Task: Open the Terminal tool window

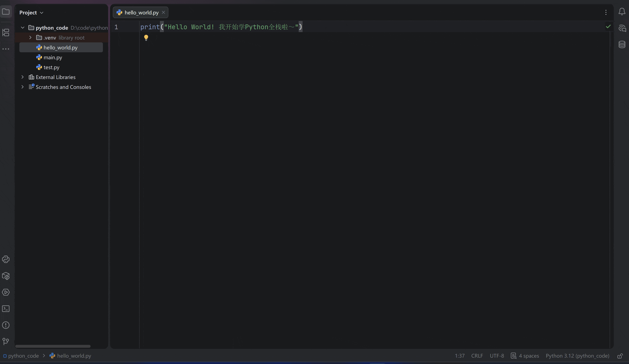Action: point(6,309)
